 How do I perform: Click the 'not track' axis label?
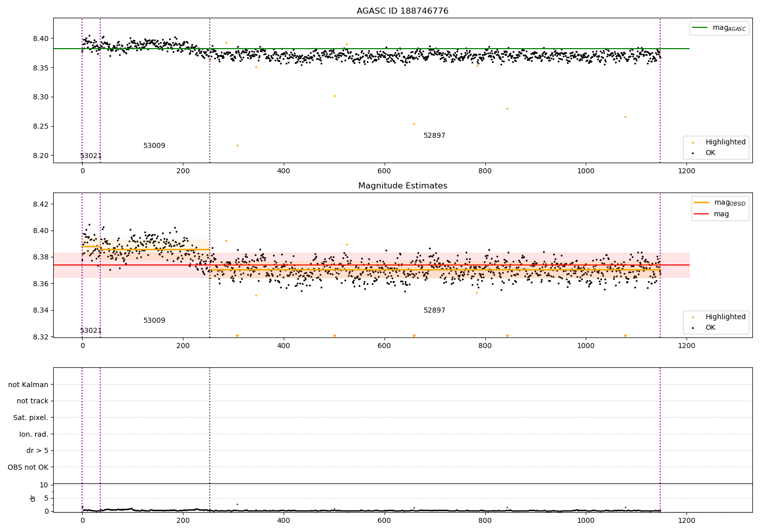pos(32,401)
